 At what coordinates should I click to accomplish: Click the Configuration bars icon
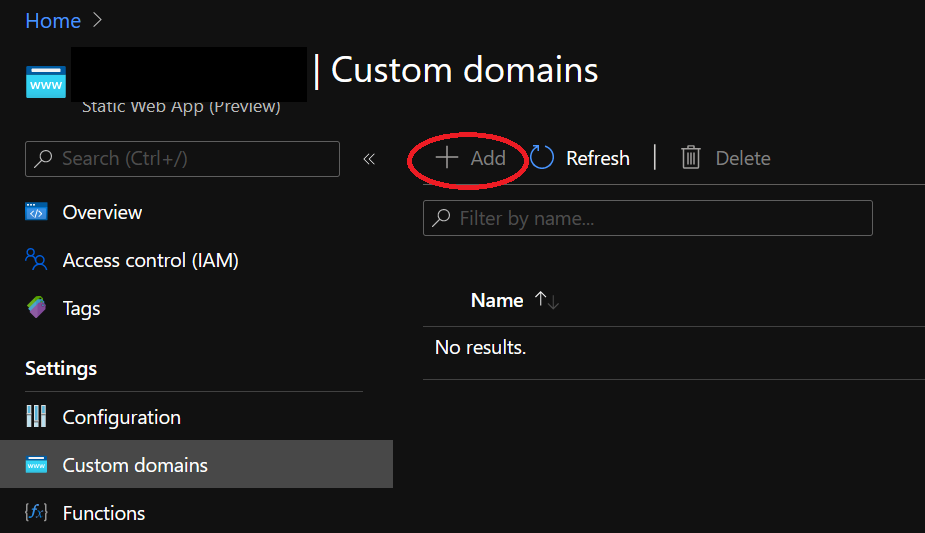pyautogui.click(x=36, y=416)
